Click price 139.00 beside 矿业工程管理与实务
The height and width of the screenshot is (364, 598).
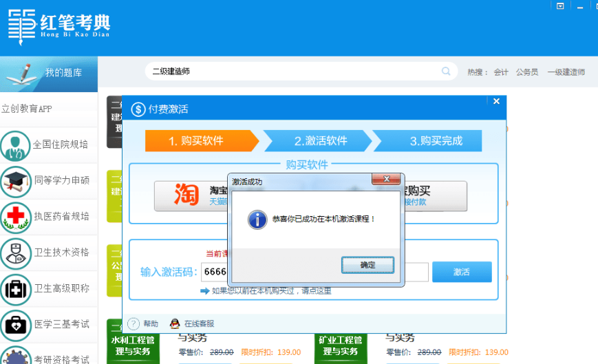pos(497,352)
